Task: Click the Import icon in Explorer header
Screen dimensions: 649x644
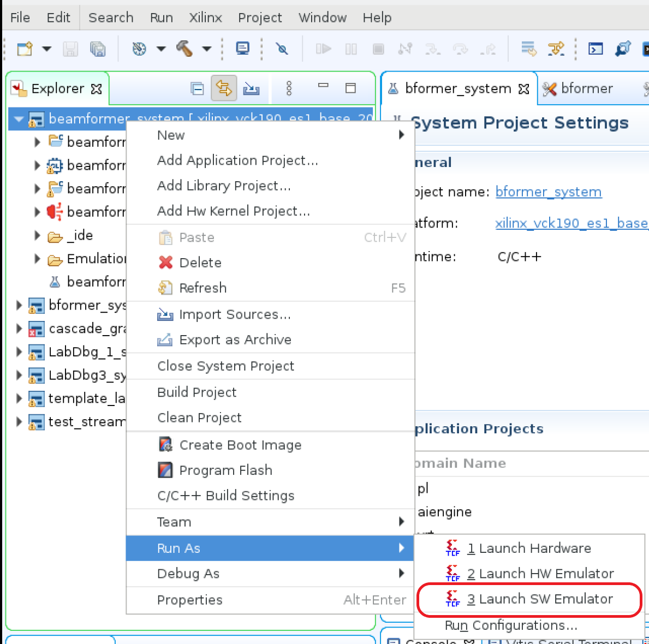Action: coord(251,88)
